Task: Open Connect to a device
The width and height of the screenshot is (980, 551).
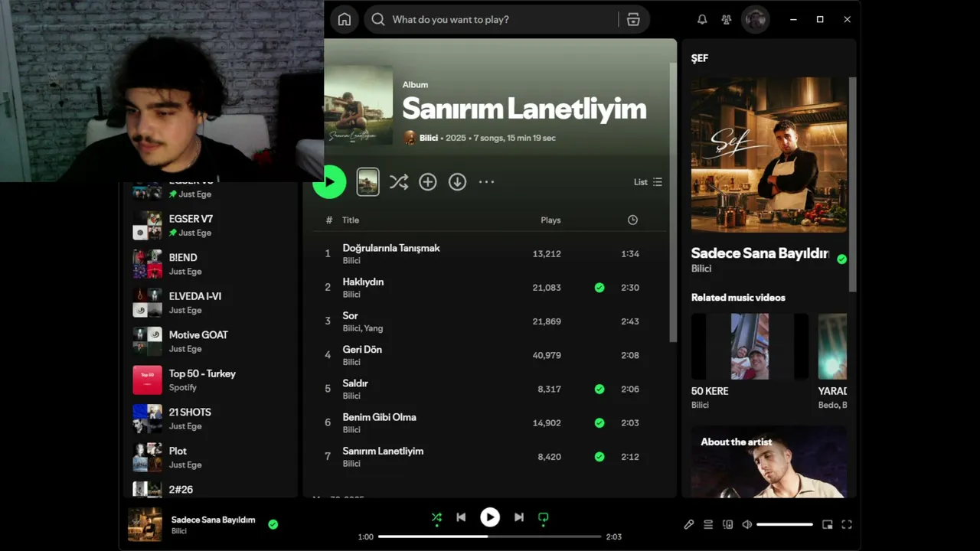Action: pos(728,524)
